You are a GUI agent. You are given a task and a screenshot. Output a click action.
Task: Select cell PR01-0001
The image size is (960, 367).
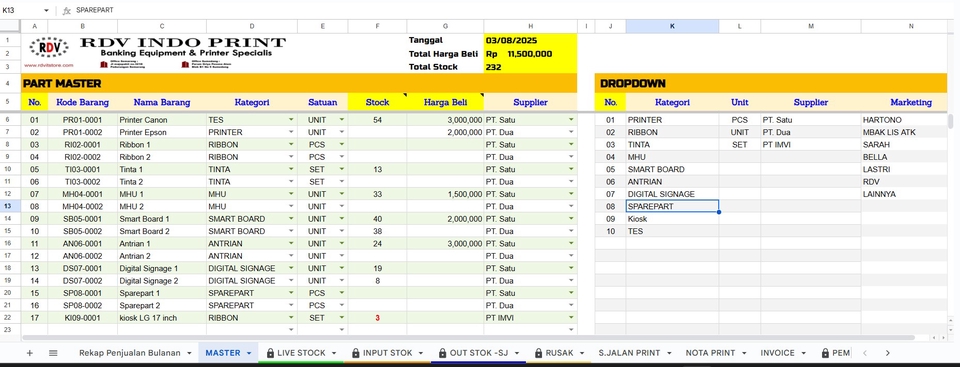(83, 120)
